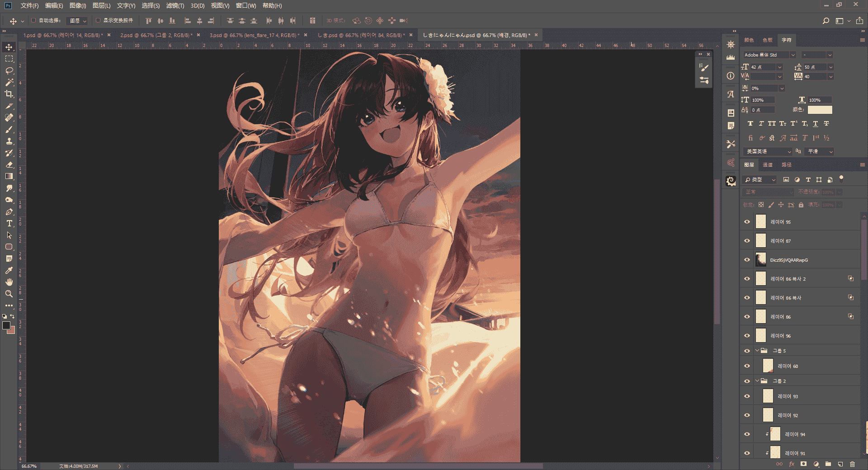The height and width of the screenshot is (470, 868).
Task: Select the Gradient tool
Action: coord(9,176)
